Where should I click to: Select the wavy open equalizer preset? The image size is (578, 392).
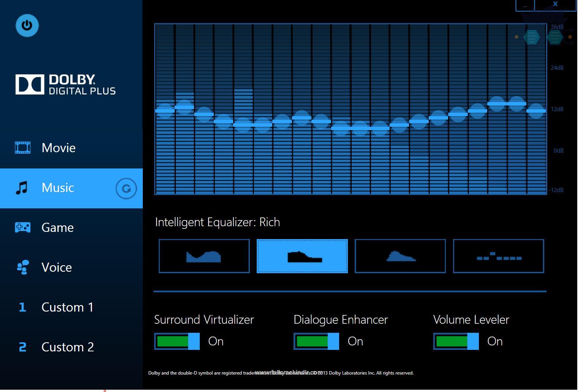(204, 256)
